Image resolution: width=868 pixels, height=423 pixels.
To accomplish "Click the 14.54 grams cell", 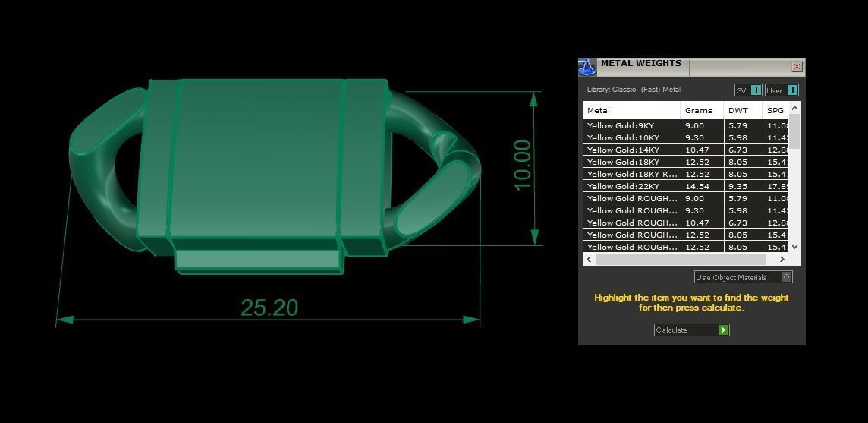I will pos(702,186).
